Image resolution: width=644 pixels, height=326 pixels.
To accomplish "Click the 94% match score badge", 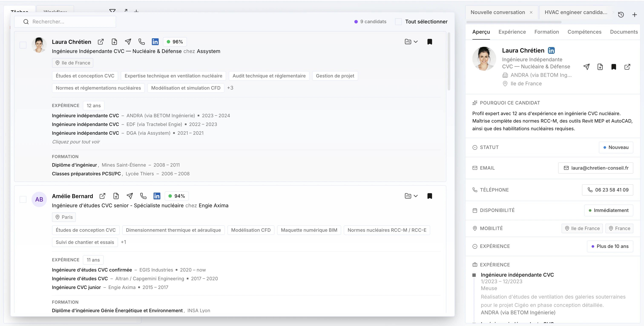I will click(x=177, y=196).
